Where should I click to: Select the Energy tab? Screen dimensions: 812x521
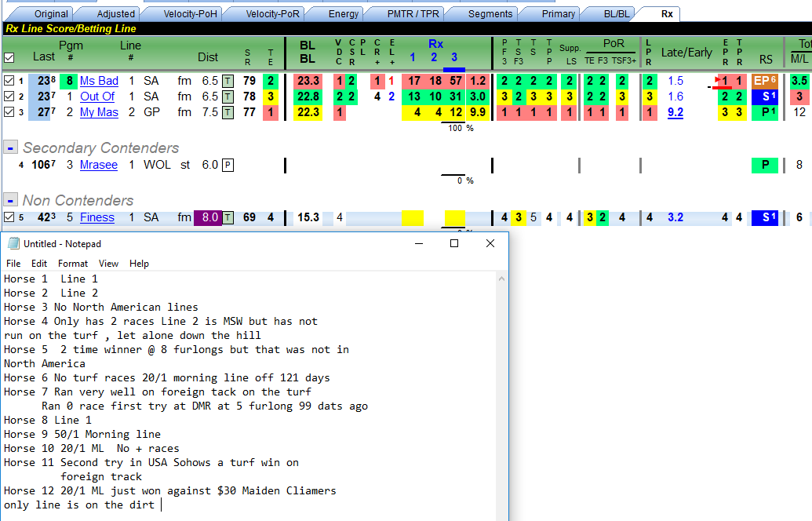[x=344, y=14]
